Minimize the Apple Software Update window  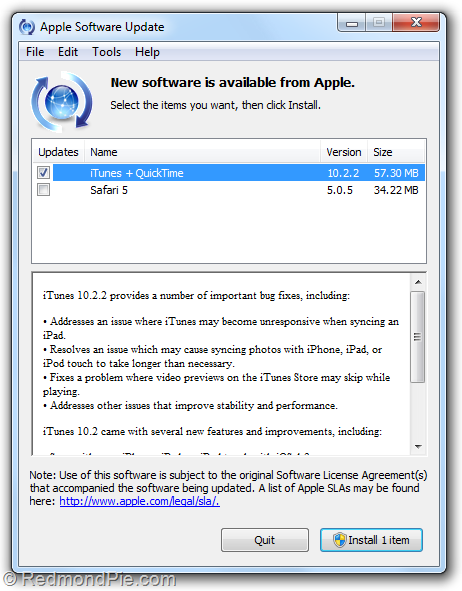coord(352,23)
